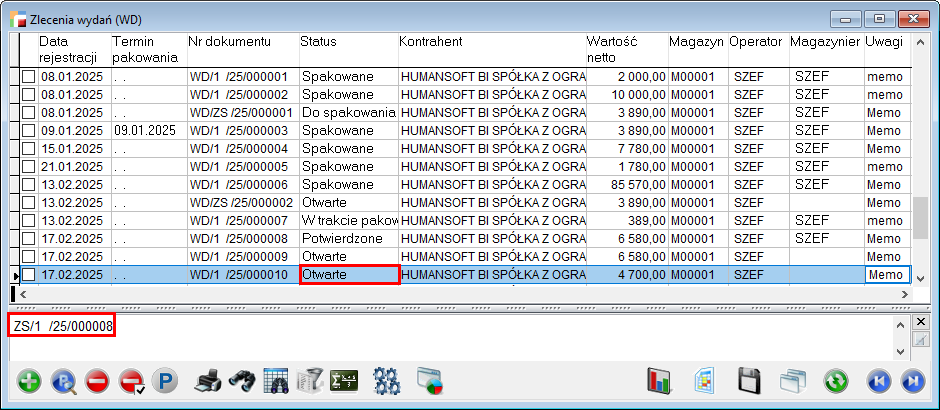Open Memo cell of row WD/1 /25/000010
Image resolution: width=940 pixels, height=410 pixels.
[886, 275]
